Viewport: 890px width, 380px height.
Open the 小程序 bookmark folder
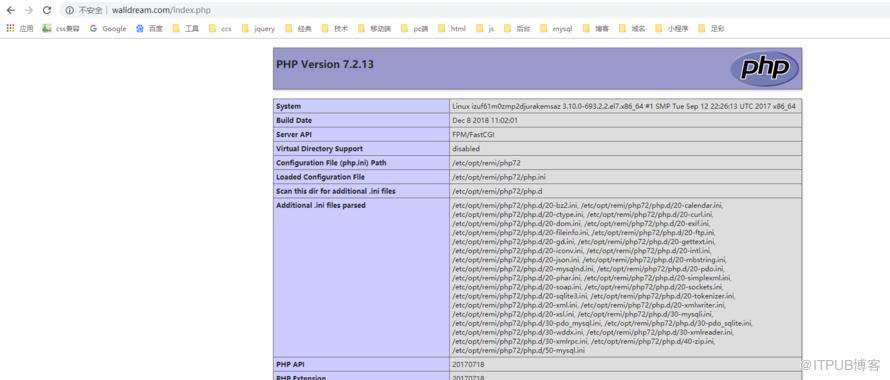click(x=672, y=28)
